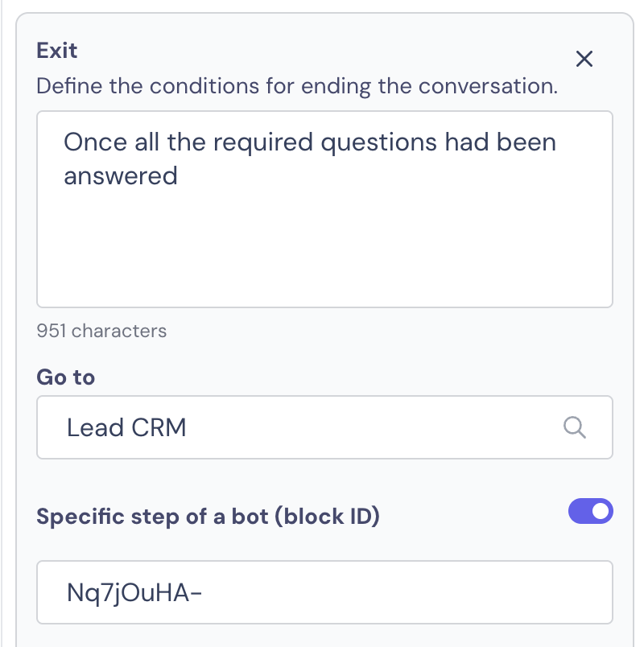Image resolution: width=644 pixels, height=647 pixels.
Task: Open the Go to selector showing Lead CRM
Action: pyautogui.click(x=324, y=427)
